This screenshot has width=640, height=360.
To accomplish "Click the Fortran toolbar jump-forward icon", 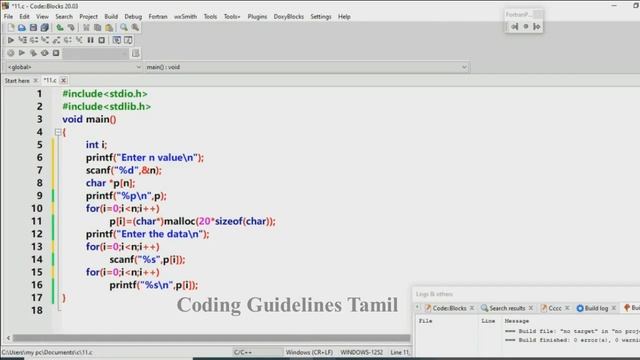I will (537, 27).
